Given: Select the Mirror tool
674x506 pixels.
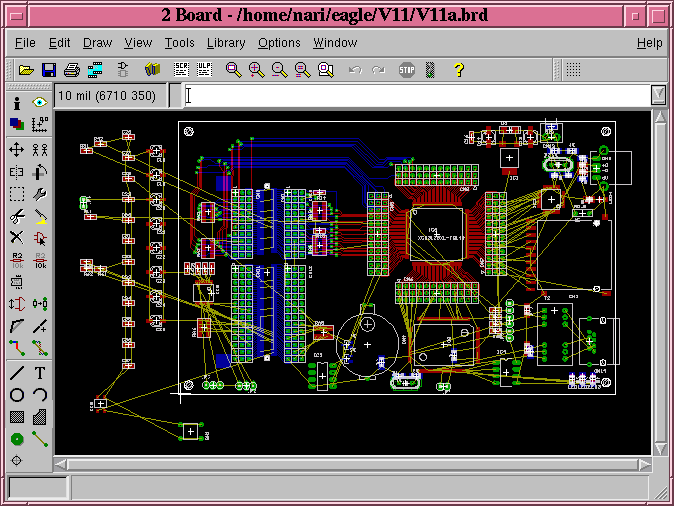Looking at the screenshot, I should click(x=17, y=172).
